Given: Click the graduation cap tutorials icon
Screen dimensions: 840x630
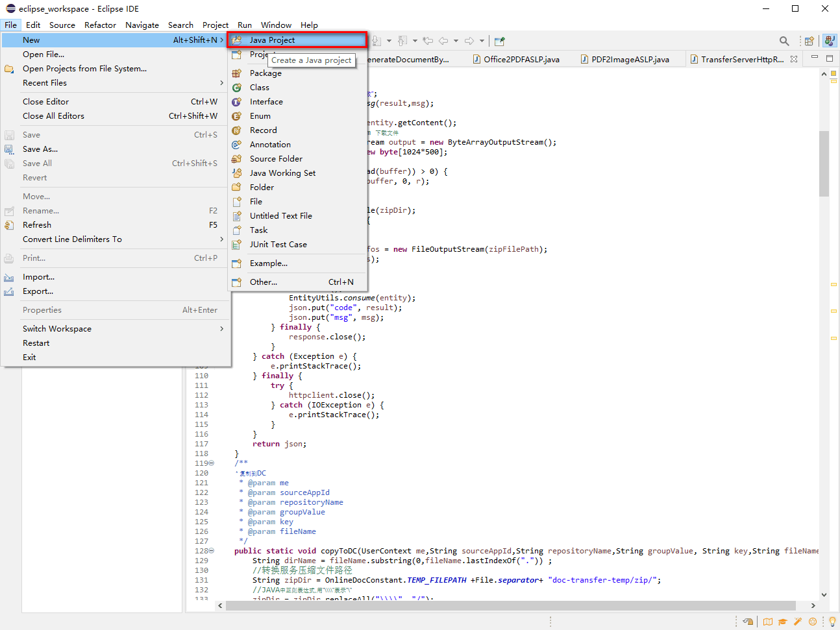Looking at the screenshot, I should click(x=782, y=622).
